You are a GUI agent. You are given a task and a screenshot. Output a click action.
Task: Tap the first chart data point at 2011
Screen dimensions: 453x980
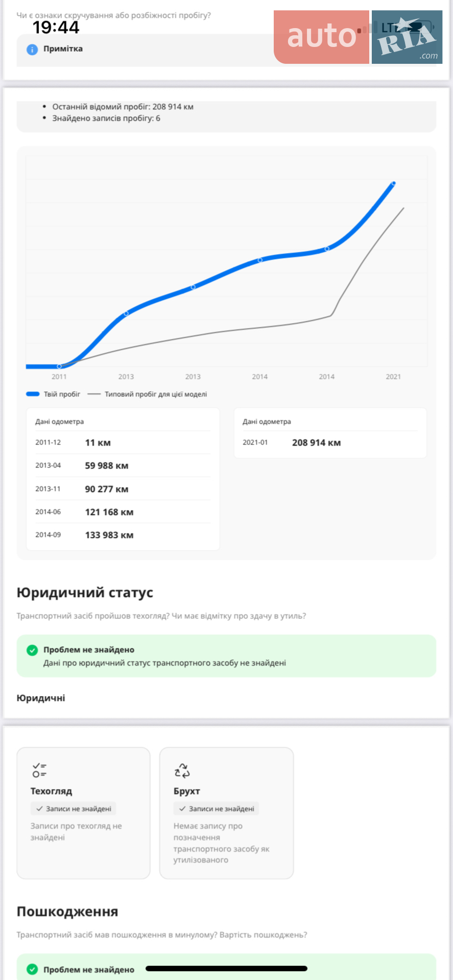tap(59, 366)
